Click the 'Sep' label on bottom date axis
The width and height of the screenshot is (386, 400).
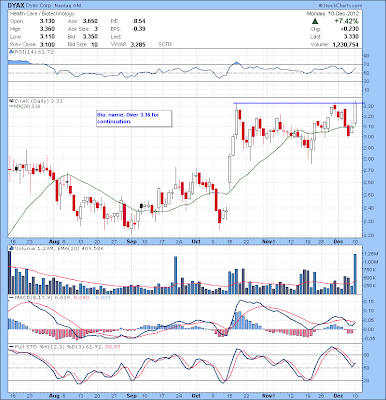pos(132,395)
